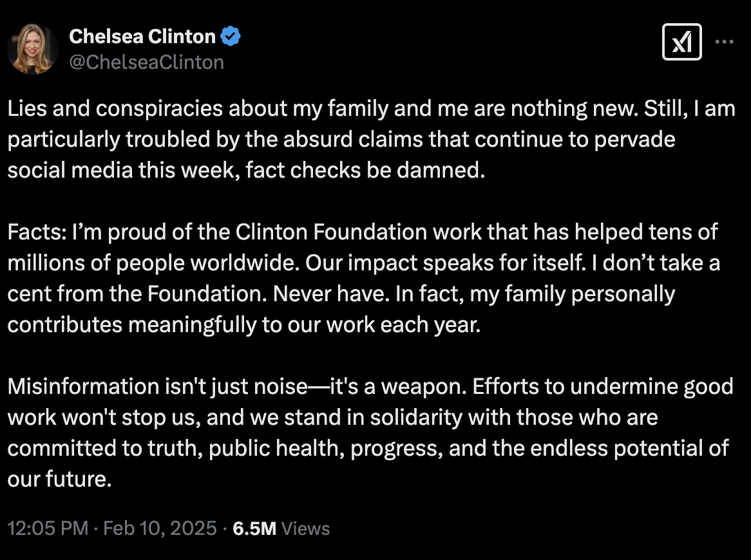Click the words 'Clinton Foundation work'
751x560 pixels.
(x=358, y=232)
